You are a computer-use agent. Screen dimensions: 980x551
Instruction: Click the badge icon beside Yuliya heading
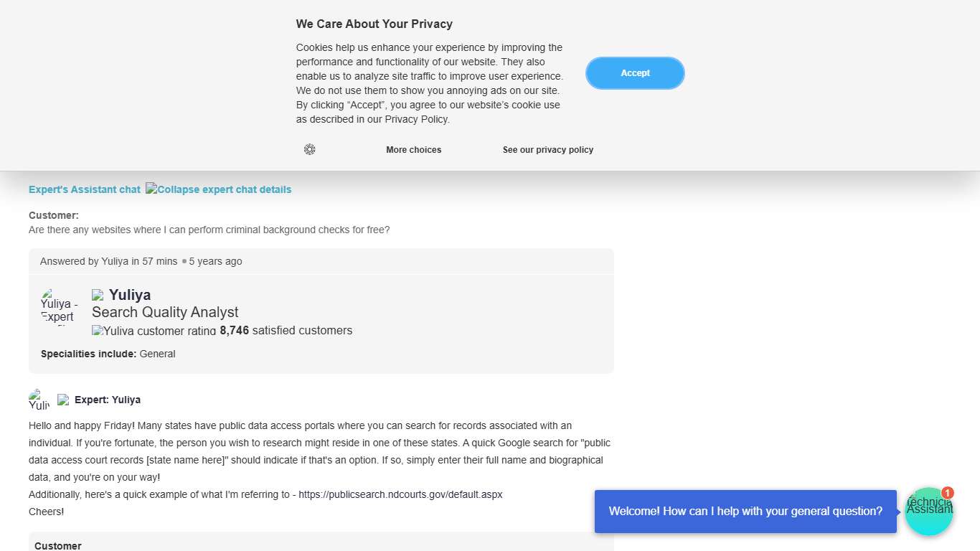[x=98, y=295]
